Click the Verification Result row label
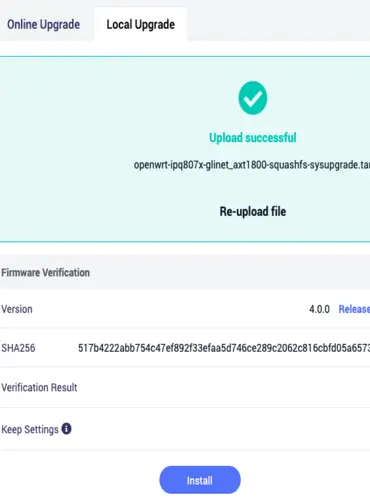The image size is (370, 500). click(39, 388)
